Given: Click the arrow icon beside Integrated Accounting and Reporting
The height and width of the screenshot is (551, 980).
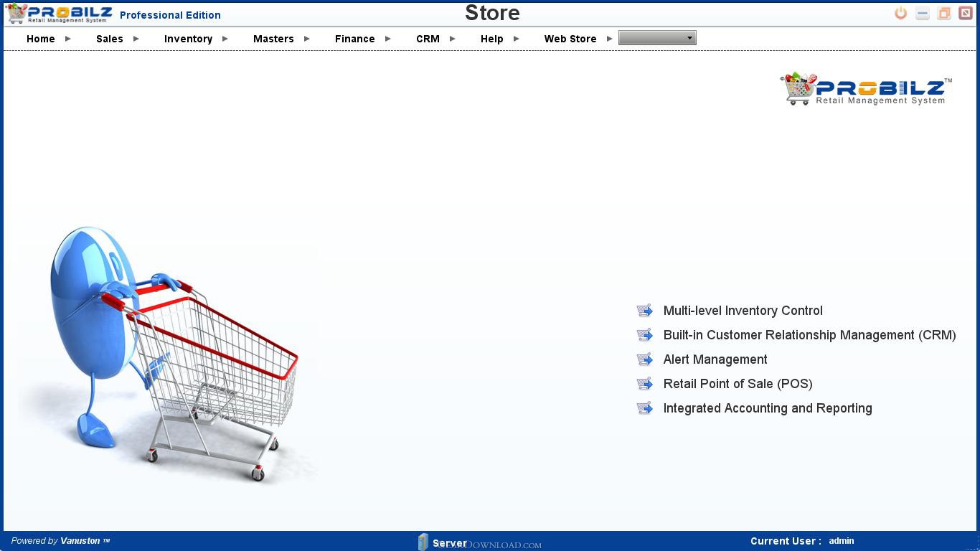Looking at the screenshot, I should point(645,408).
